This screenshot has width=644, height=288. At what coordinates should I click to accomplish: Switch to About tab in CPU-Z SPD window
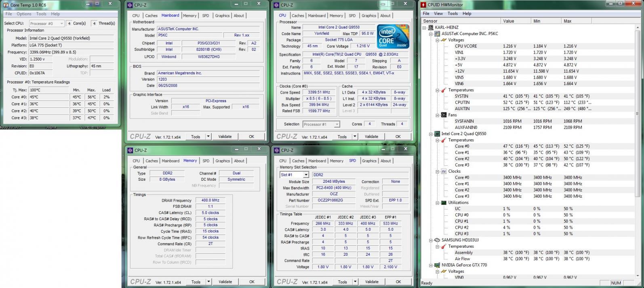pyautogui.click(x=386, y=161)
